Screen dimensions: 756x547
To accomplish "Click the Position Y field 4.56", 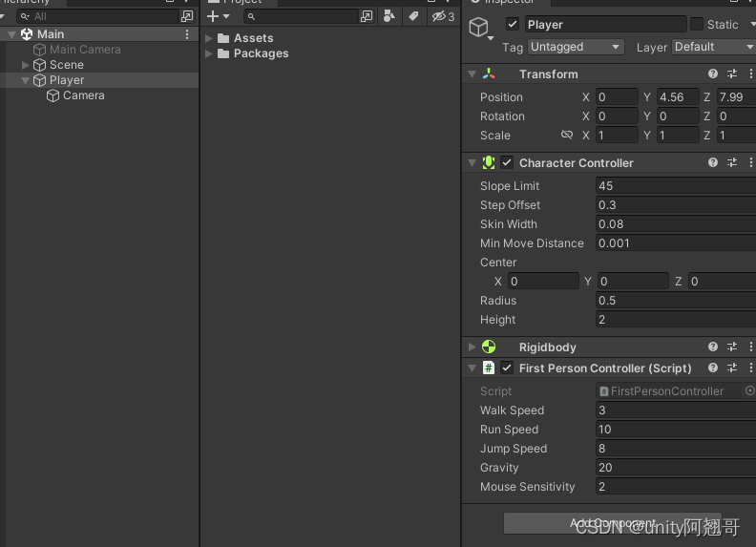I will coord(678,97).
